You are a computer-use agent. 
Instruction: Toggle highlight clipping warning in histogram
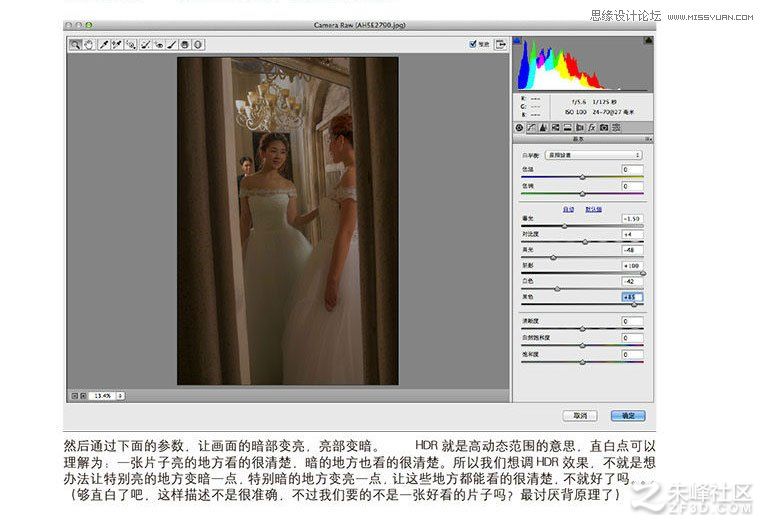point(649,40)
